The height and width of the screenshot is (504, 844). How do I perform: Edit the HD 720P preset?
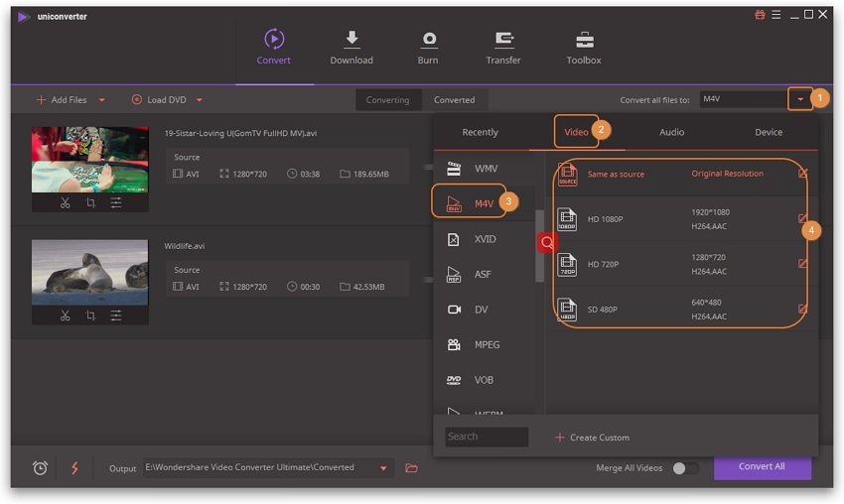[x=802, y=264]
